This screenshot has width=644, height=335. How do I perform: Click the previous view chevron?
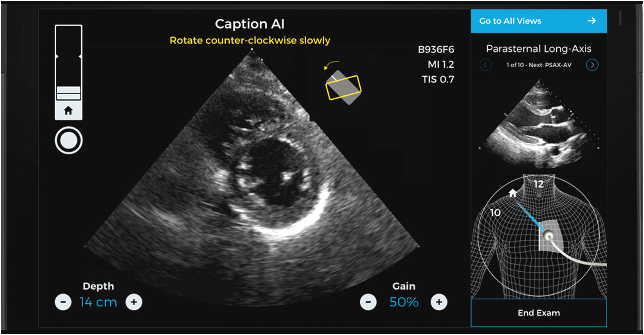point(486,65)
